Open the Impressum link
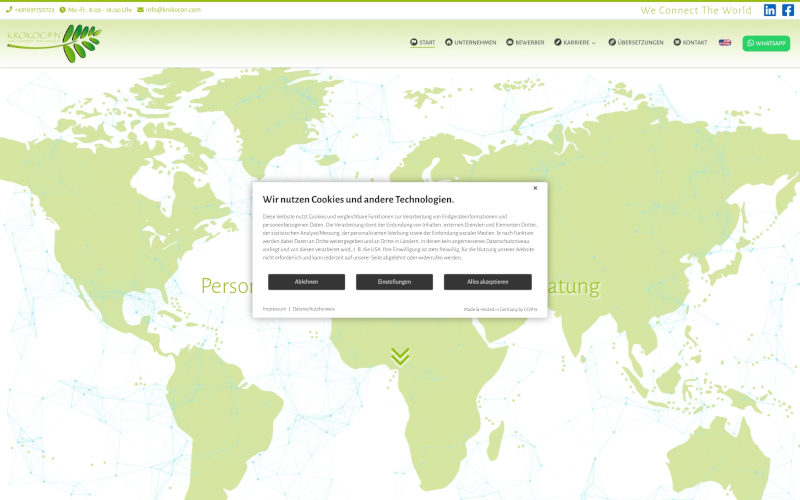The width and height of the screenshot is (800, 500). click(274, 309)
